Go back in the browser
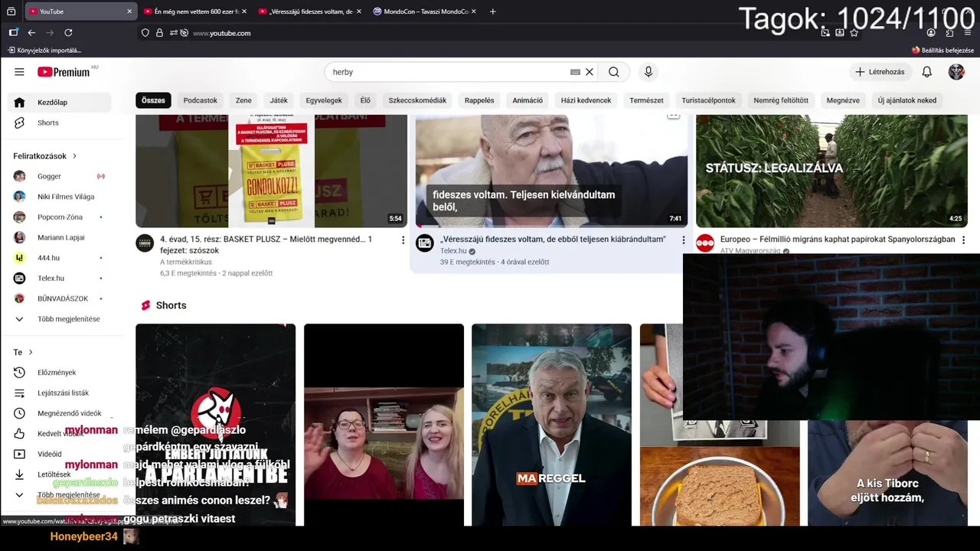Screen dimensions: 980x551 pyautogui.click(x=31, y=33)
